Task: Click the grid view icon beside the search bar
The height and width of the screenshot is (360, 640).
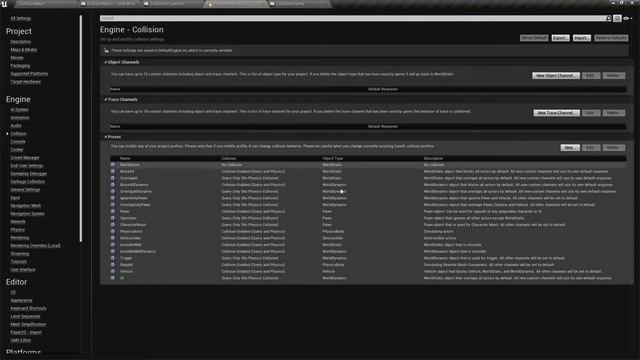Action: tap(617, 18)
